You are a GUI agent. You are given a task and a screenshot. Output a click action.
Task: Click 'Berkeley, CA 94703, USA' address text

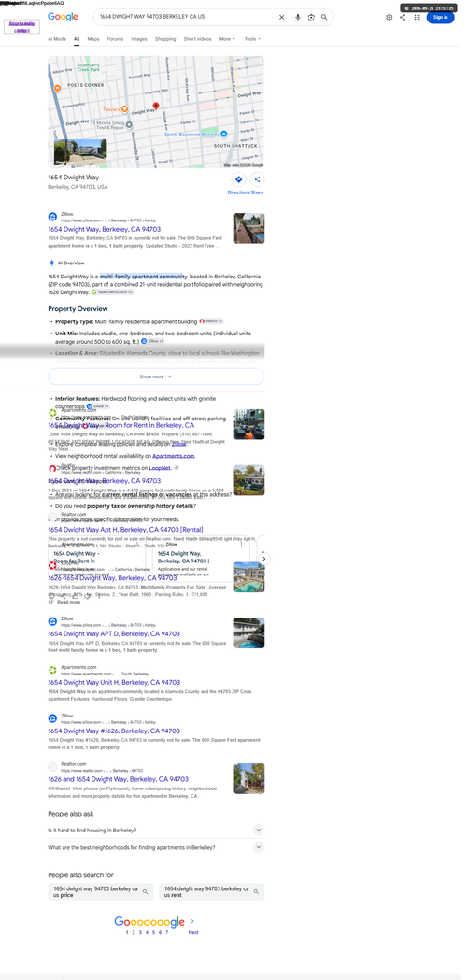(78, 187)
